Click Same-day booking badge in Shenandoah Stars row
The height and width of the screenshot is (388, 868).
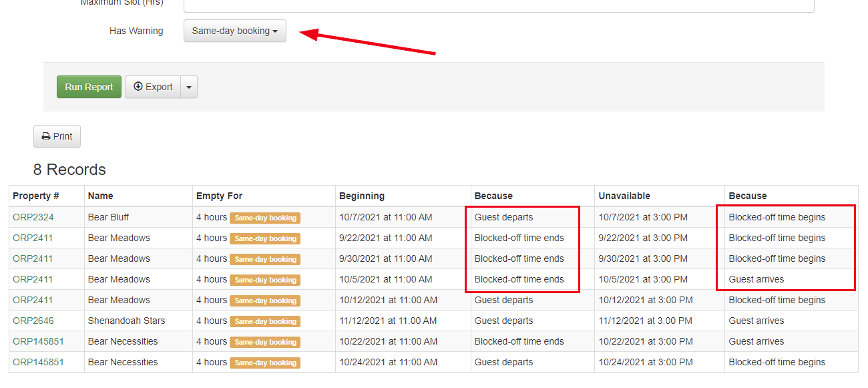pyautogui.click(x=265, y=321)
